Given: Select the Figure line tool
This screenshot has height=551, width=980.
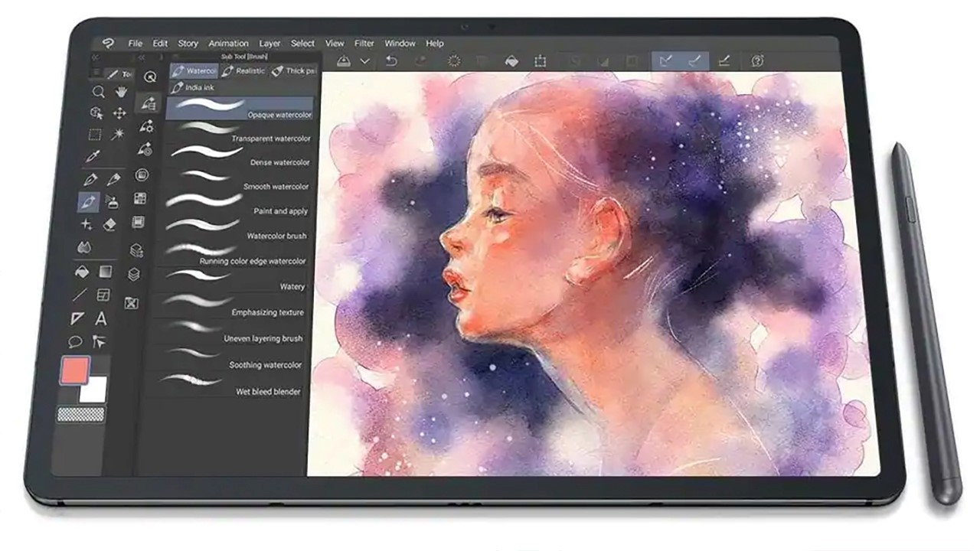Looking at the screenshot, I should click(80, 295).
